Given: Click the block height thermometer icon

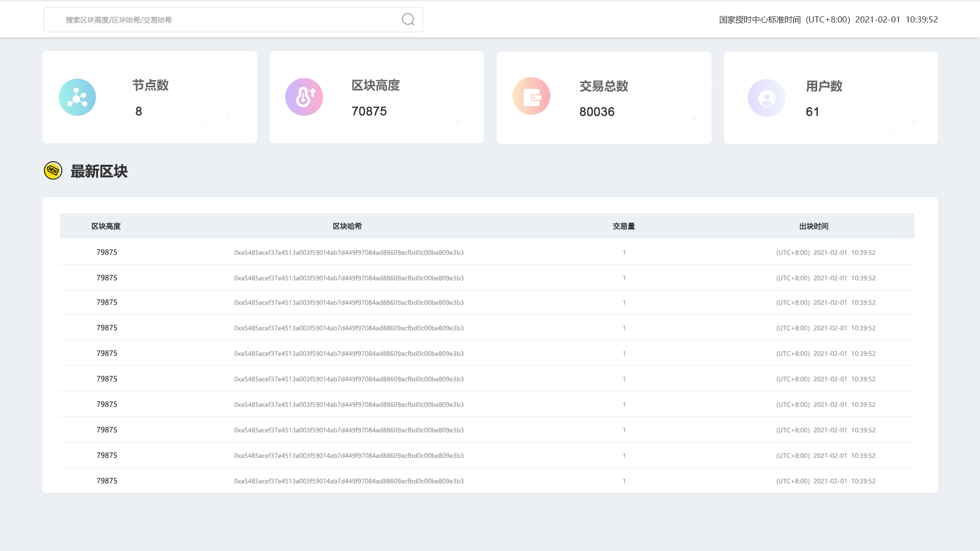Looking at the screenshot, I should (304, 97).
